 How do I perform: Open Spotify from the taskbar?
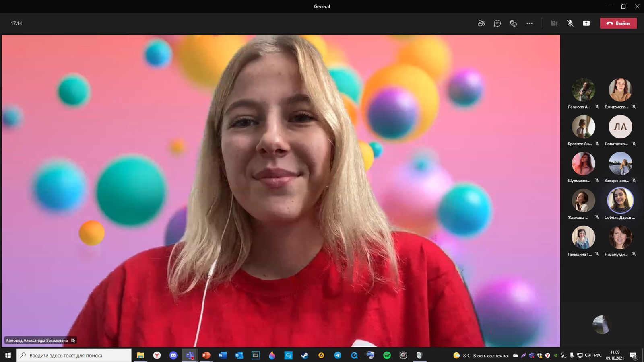tap(387, 355)
